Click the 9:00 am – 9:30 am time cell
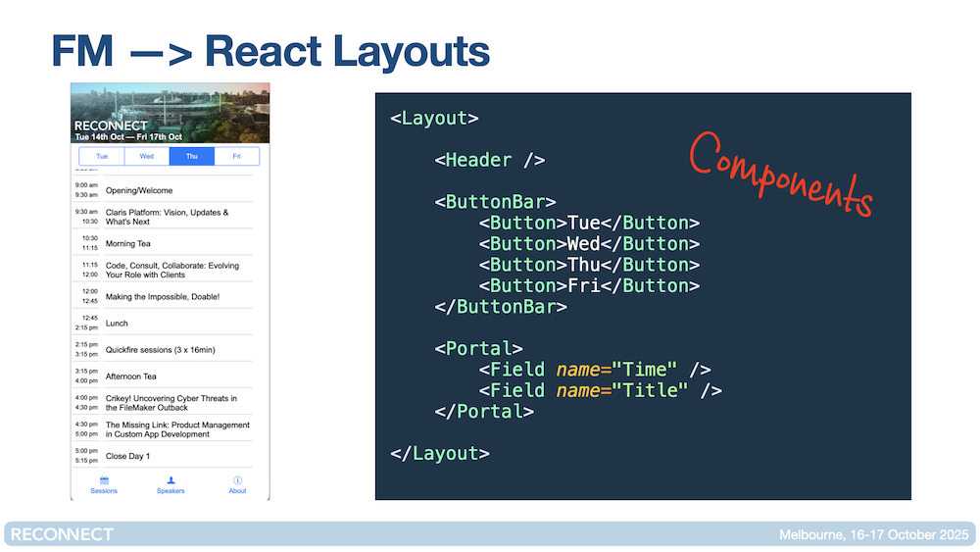The height and width of the screenshot is (552, 980). [87, 190]
